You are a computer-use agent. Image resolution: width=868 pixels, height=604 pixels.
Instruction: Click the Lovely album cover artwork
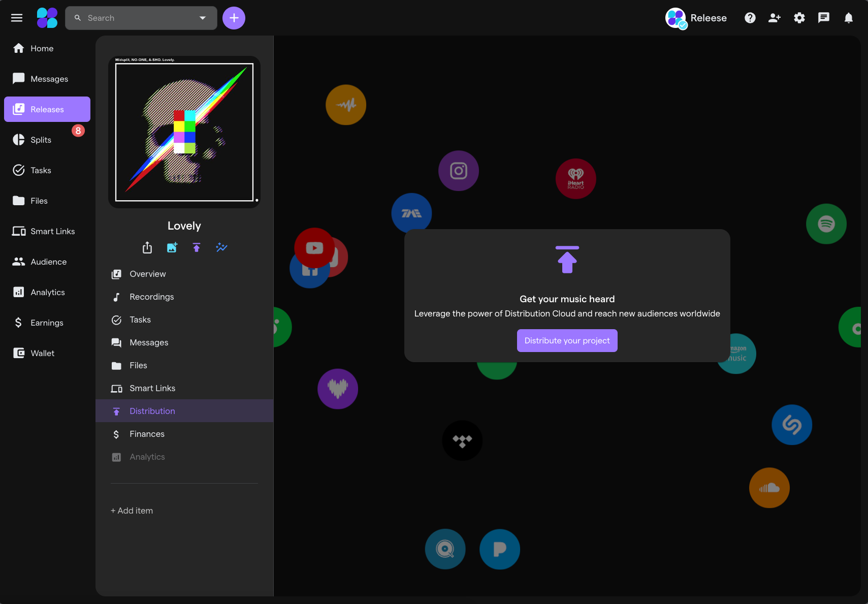pyautogui.click(x=184, y=132)
